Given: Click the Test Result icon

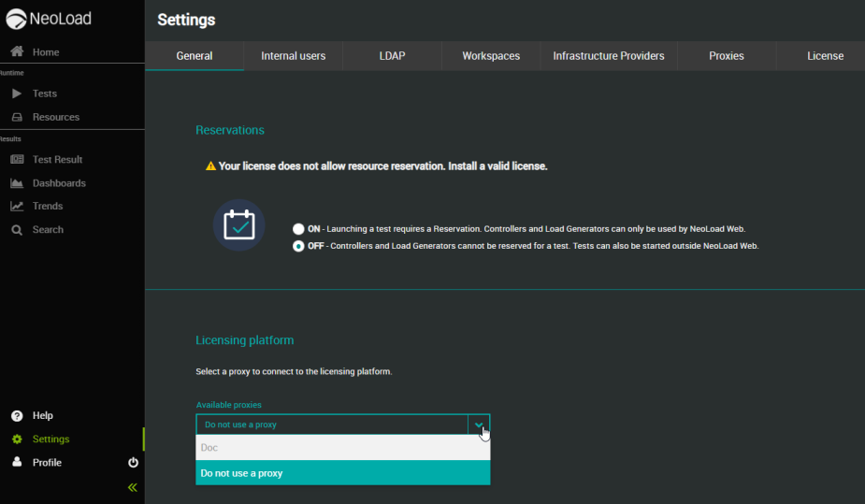Looking at the screenshot, I should 17,159.
